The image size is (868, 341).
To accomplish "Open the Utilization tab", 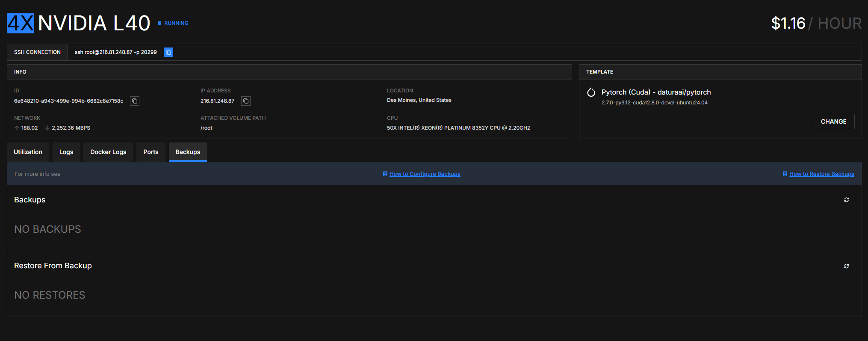I will coord(28,152).
